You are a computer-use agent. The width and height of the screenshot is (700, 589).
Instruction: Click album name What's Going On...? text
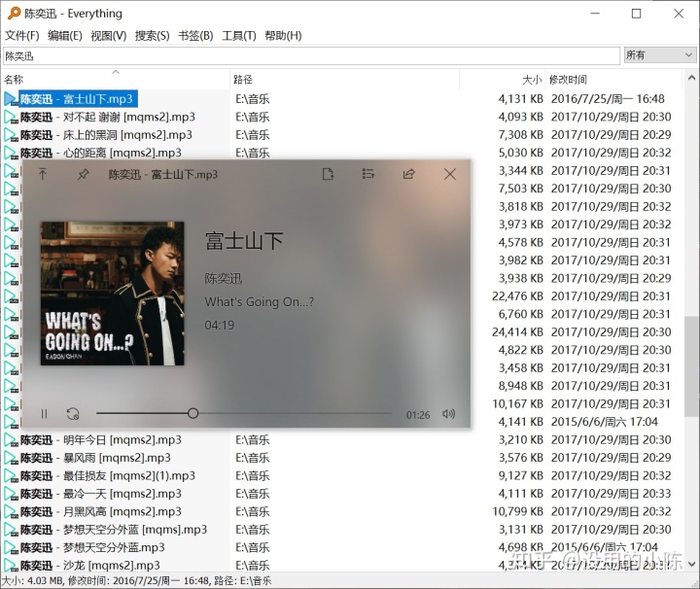point(260,301)
